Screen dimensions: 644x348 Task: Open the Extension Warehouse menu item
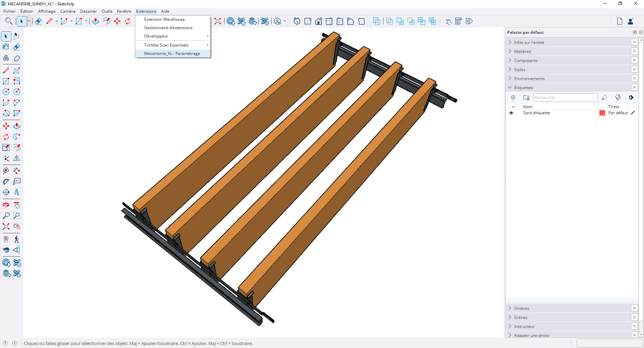click(x=164, y=19)
